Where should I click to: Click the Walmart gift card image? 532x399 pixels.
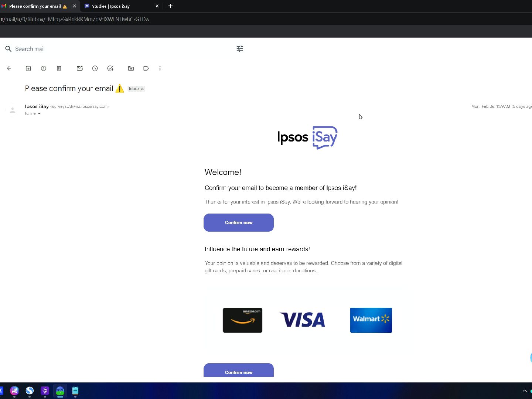pyautogui.click(x=371, y=320)
